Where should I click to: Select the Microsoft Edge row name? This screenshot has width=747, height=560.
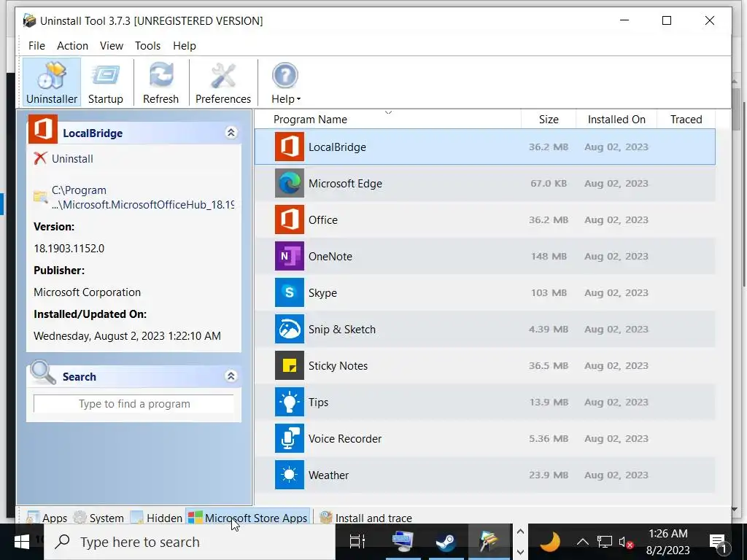tap(345, 183)
